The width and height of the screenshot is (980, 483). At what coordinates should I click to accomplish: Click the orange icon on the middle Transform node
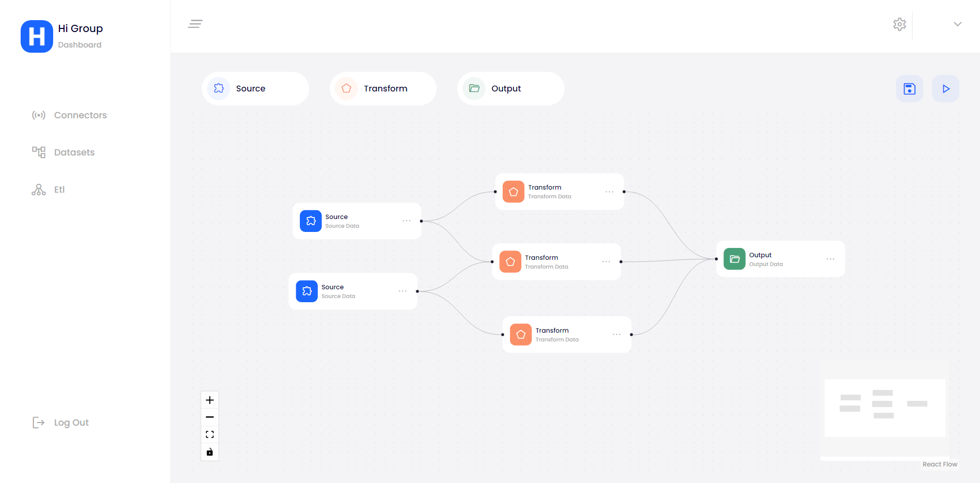[510, 262]
